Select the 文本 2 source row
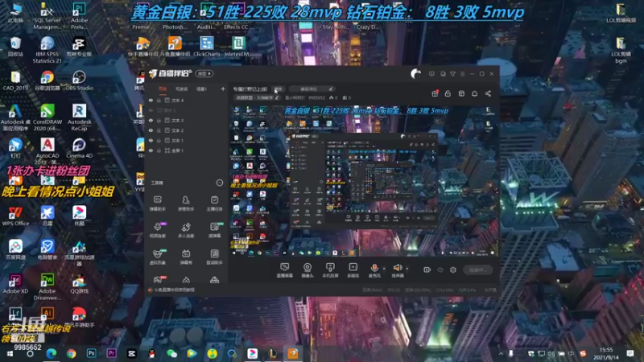The image size is (644, 362). click(186, 130)
